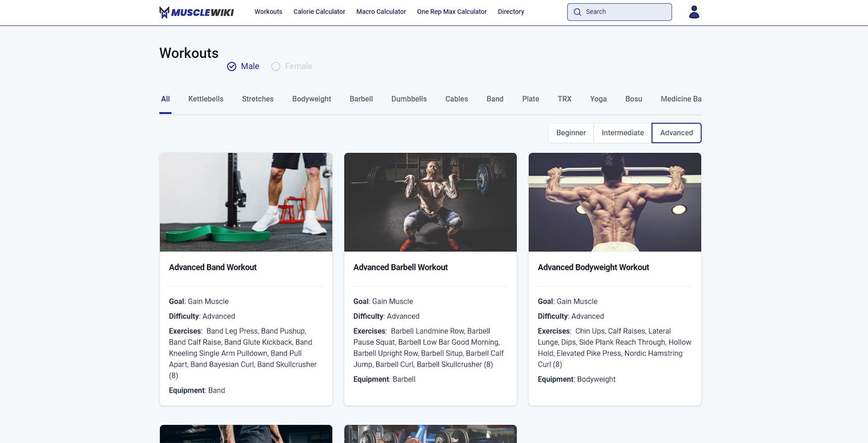Click the MuscleWiki logo
868x443 pixels.
point(196,12)
